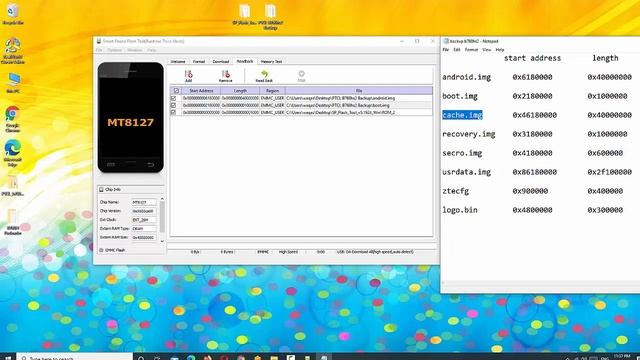Click the EMMC Flash section icon

[101, 250]
